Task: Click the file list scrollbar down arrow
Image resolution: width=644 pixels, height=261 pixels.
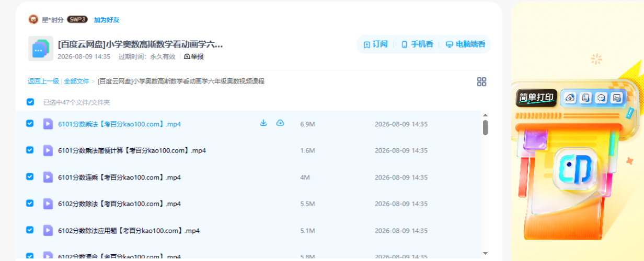Action: click(x=485, y=253)
